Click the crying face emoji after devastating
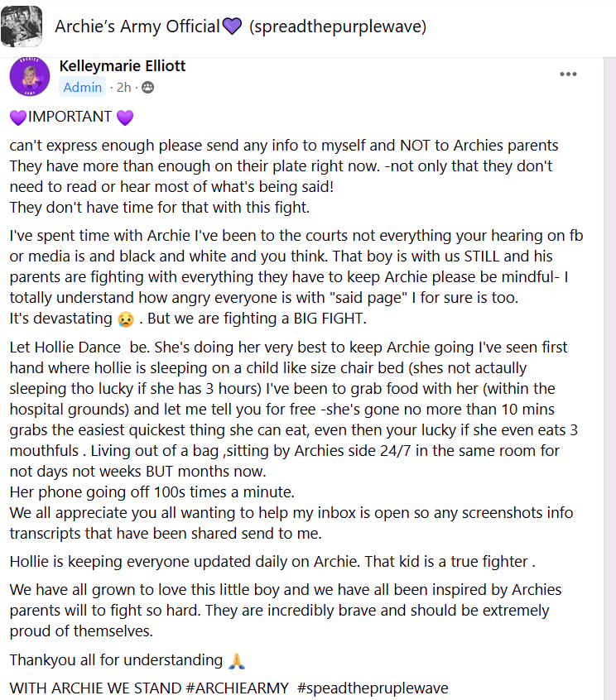Viewport: 616px width, 700px height. 126,319
